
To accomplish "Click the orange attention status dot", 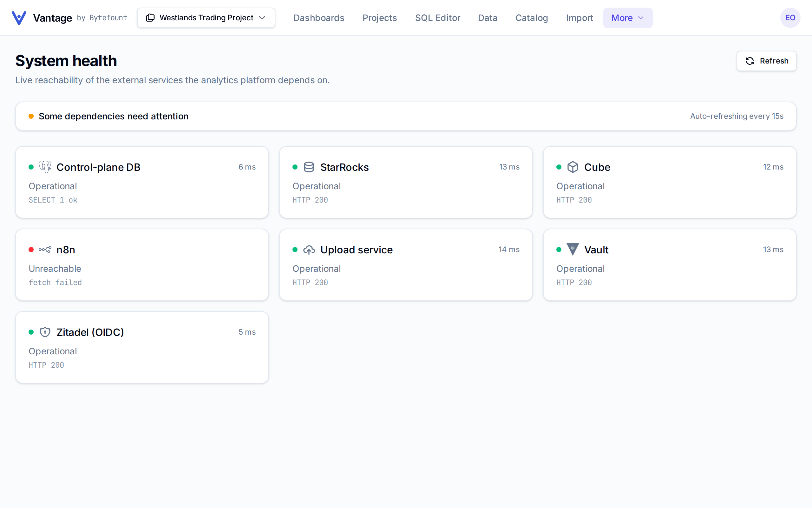I will 31,116.
